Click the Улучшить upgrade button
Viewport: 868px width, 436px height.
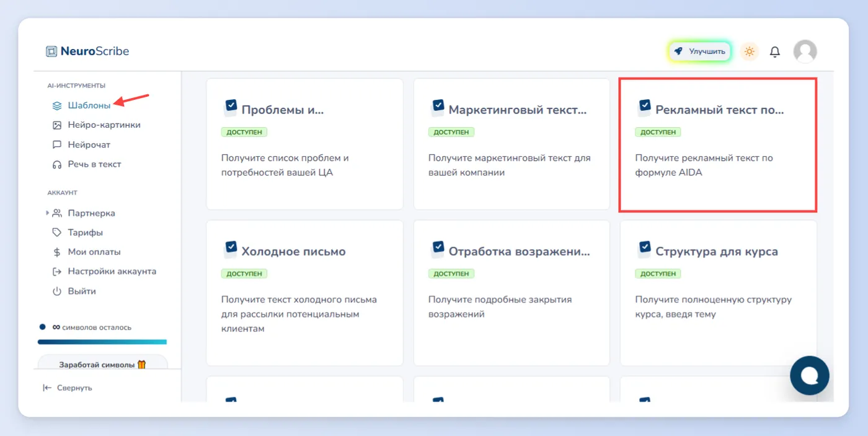tap(700, 51)
